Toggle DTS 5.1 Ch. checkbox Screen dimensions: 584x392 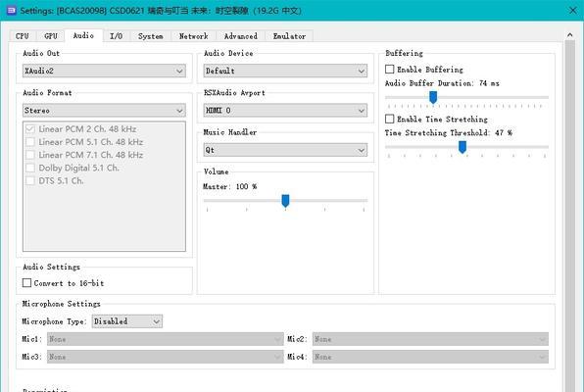(x=30, y=180)
